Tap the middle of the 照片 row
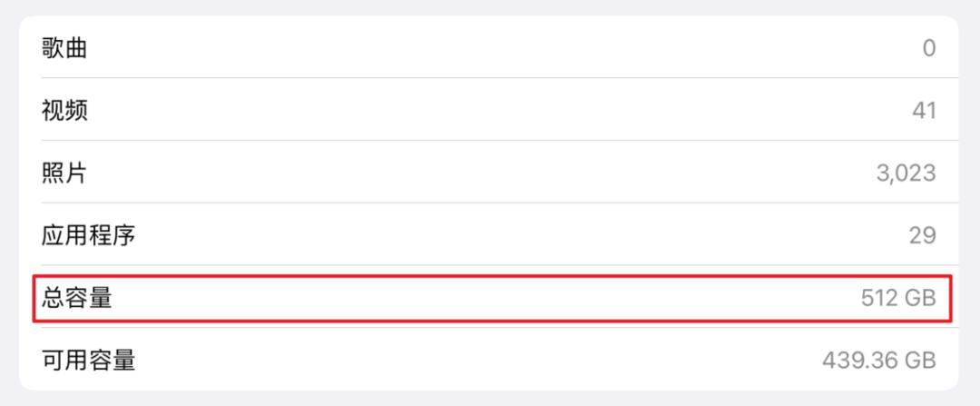Image resolution: width=980 pixels, height=406 pixels. pos(490,173)
